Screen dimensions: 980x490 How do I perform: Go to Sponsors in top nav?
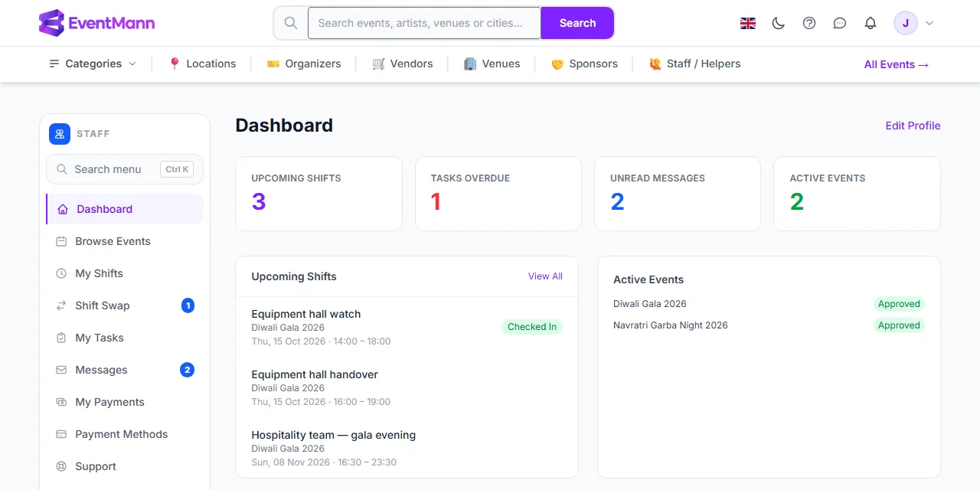(x=593, y=64)
